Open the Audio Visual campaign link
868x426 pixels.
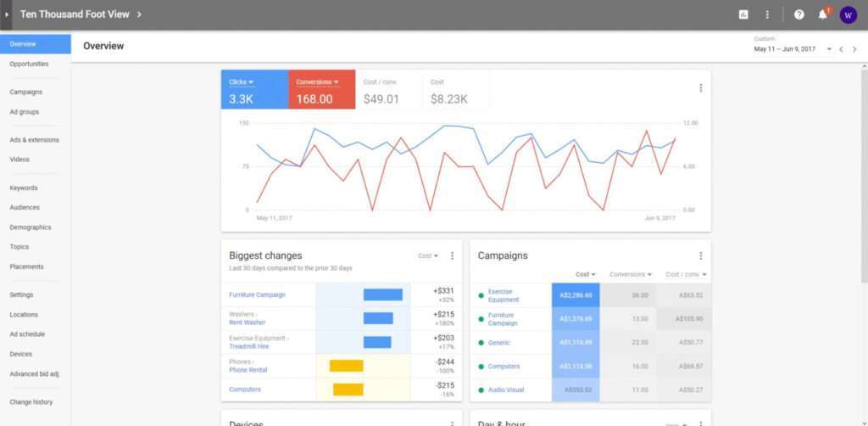[x=506, y=390]
